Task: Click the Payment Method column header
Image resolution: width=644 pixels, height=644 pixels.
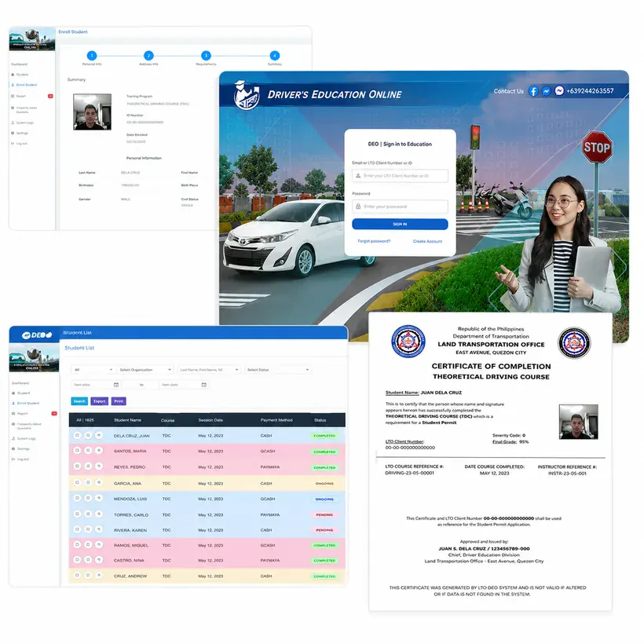Action: coord(276,420)
